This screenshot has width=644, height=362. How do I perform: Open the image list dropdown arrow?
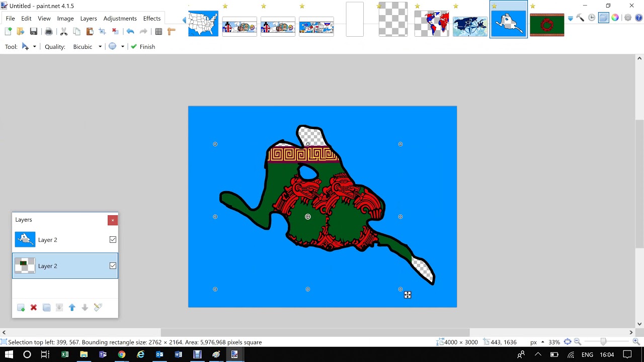pyautogui.click(x=571, y=19)
